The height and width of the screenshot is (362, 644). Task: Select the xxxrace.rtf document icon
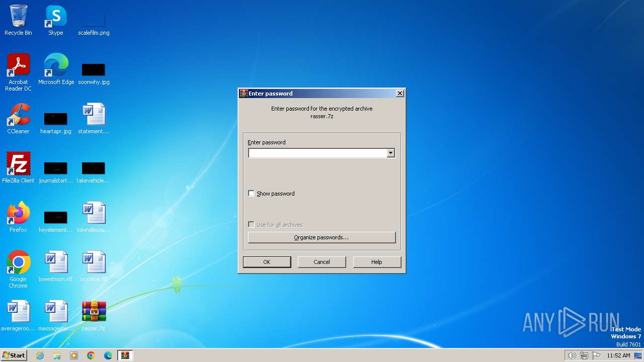tap(94, 266)
